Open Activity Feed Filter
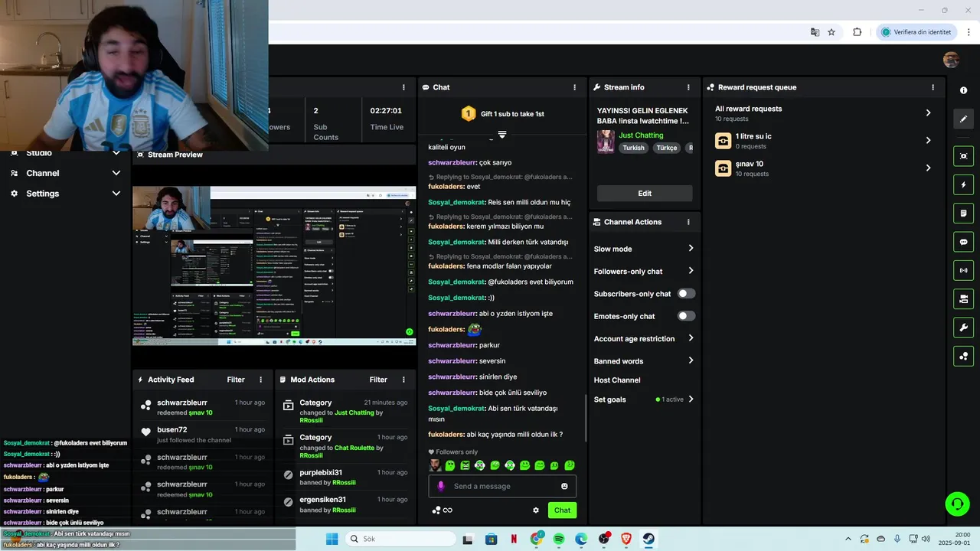 click(236, 380)
